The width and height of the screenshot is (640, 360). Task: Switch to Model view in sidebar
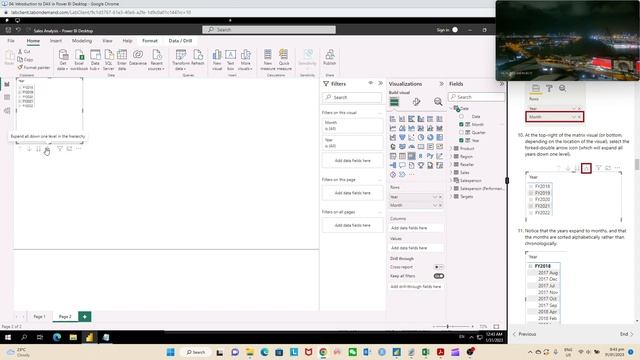[x=7, y=111]
